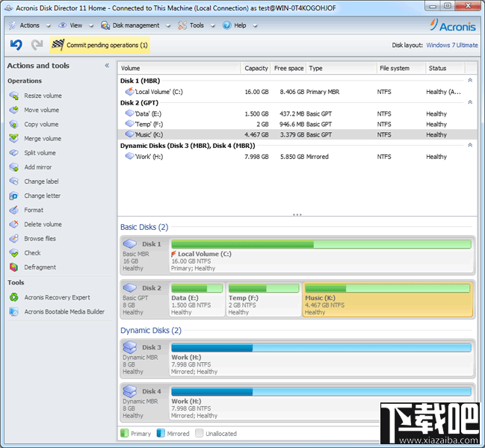Screen dimensions: 485x448
Task: Click the volume icon next to 'Data' (E:)
Action: coord(129,113)
